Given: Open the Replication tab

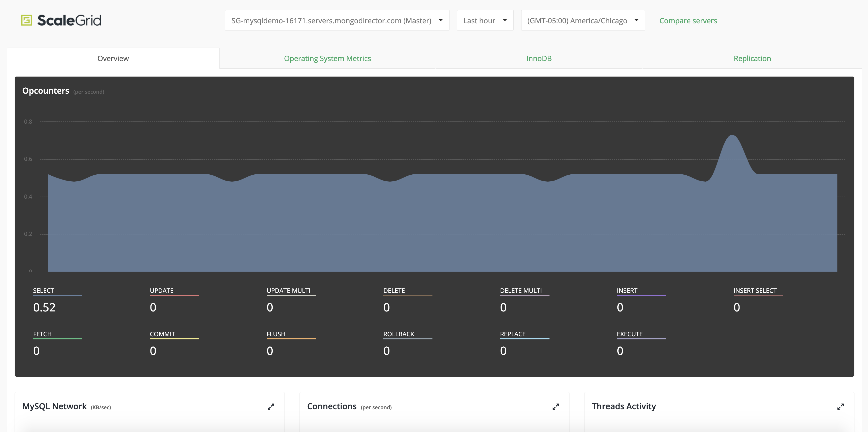Looking at the screenshot, I should pyautogui.click(x=752, y=58).
